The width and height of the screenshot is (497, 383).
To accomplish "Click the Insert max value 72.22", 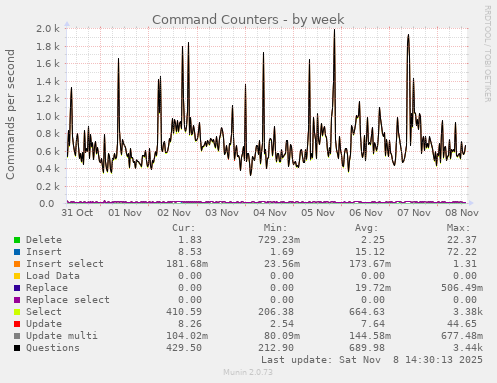I will [x=462, y=252].
